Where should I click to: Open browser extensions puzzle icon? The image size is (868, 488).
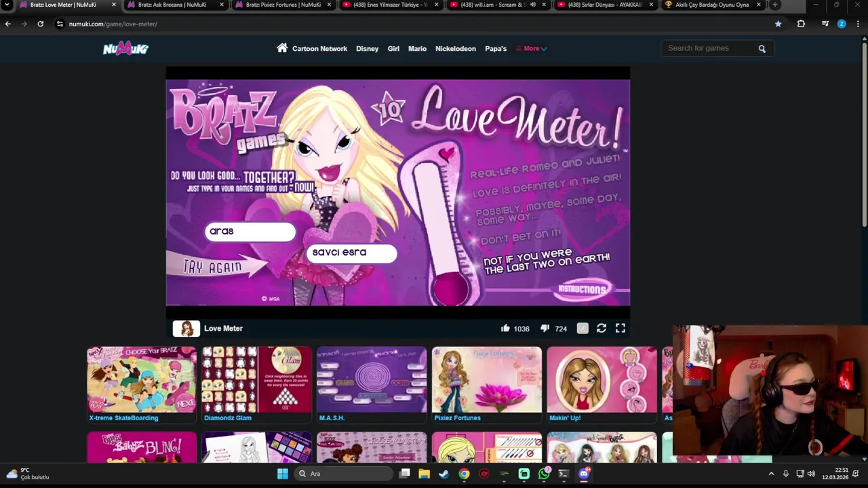pos(801,24)
